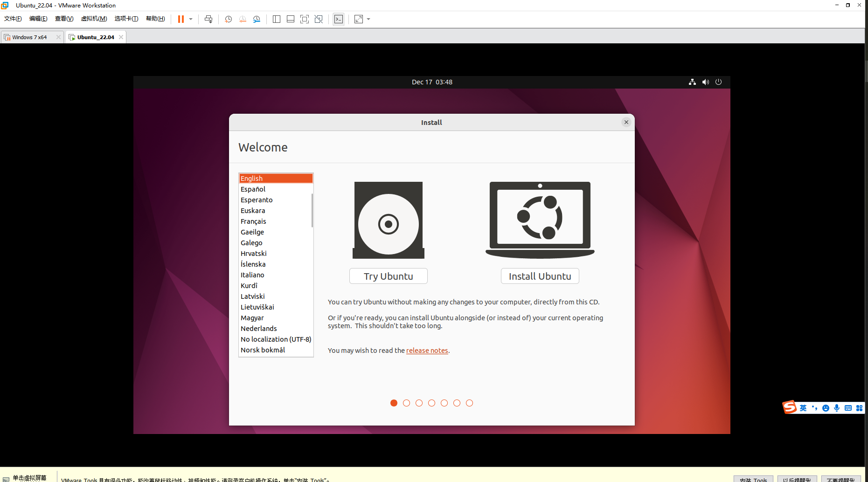Select Latviski in the language list
Screen dimensions: 868x482
tap(276, 296)
